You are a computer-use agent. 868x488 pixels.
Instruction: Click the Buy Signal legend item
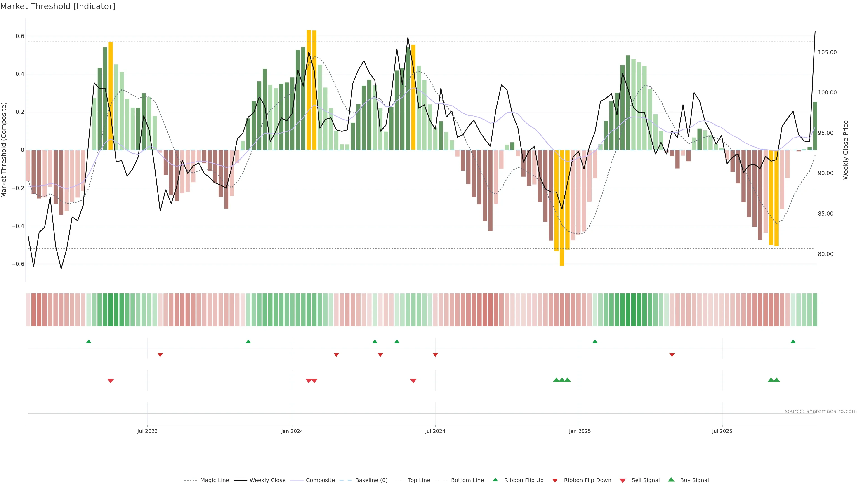[694, 480]
